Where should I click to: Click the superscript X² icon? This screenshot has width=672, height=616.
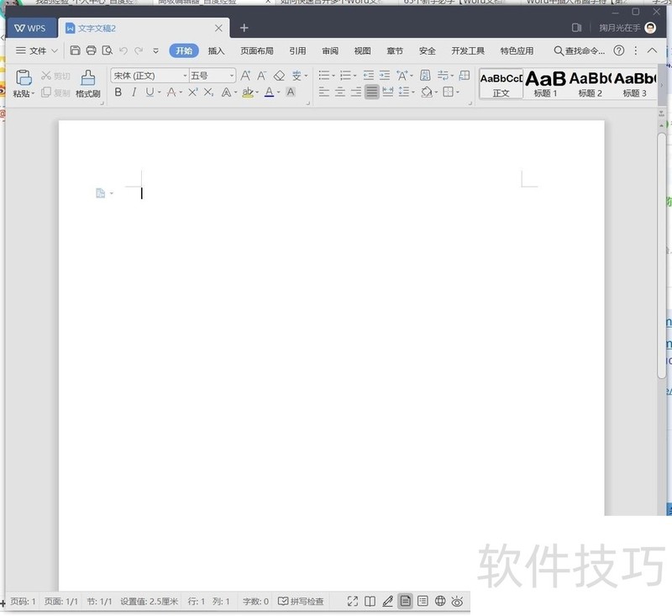192,92
